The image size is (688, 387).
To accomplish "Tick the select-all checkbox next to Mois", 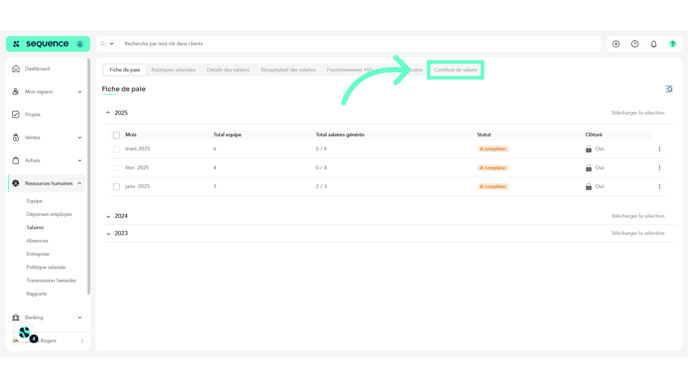I will pos(116,135).
